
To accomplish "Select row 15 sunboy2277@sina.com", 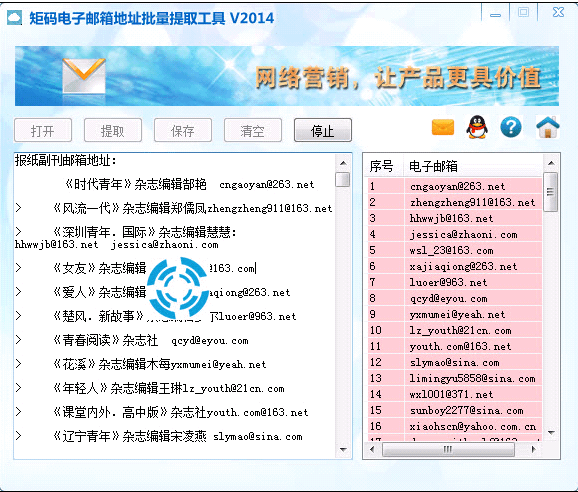I will pos(455,411).
